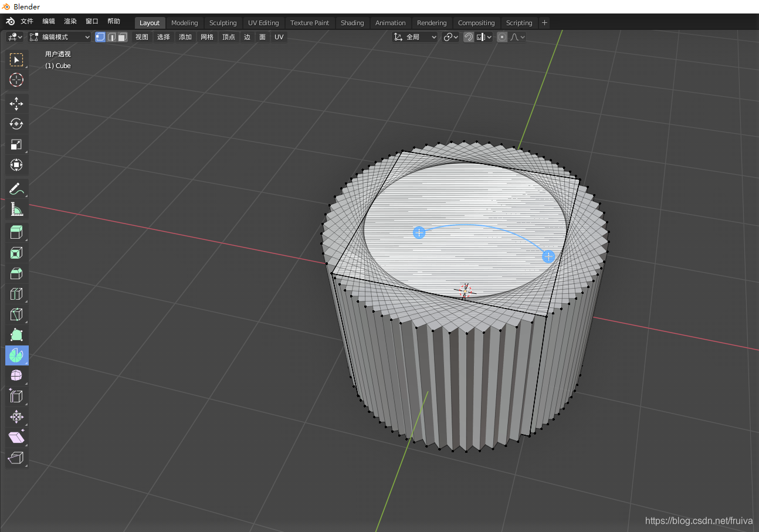Select the Smooth vertices tool
Screen dimensions: 759x532
(x=16, y=376)
